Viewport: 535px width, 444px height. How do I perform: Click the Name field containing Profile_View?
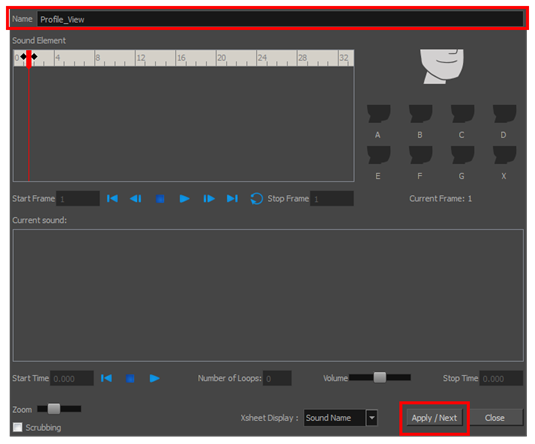pyautogui.click(x=280, y=19)
